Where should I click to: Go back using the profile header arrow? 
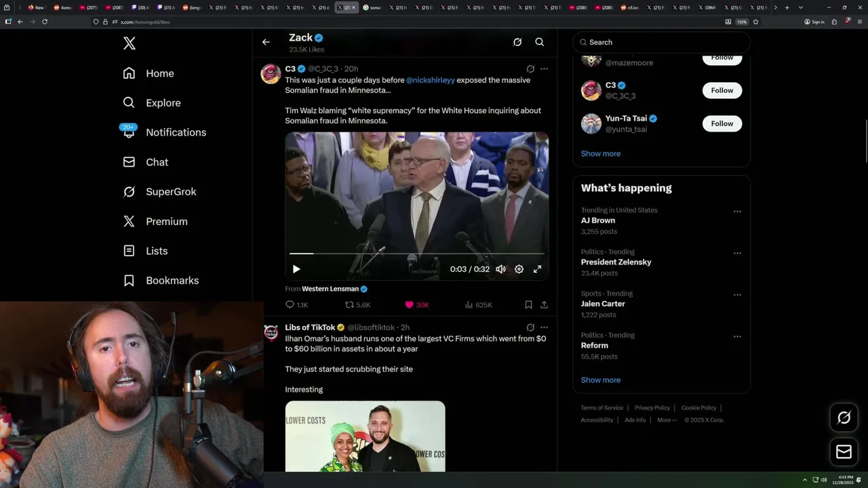pos(266,42)
